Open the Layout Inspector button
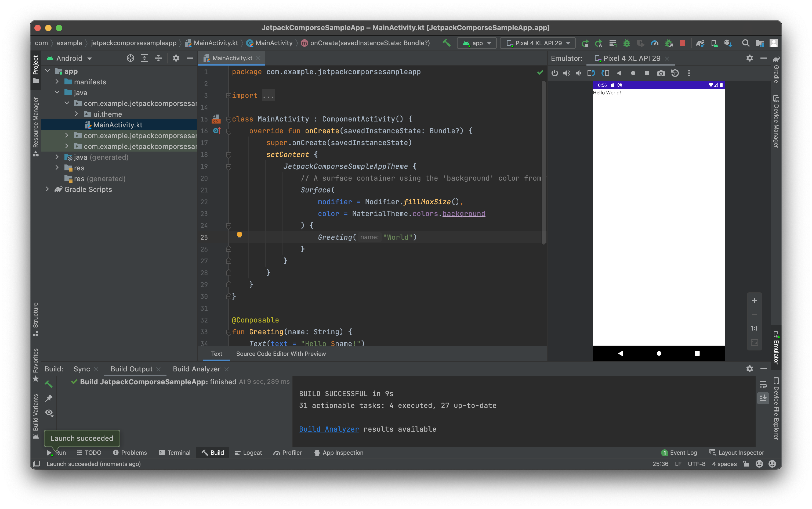The height and width of the screenshot is (509, 812). (x=737, y=453)
